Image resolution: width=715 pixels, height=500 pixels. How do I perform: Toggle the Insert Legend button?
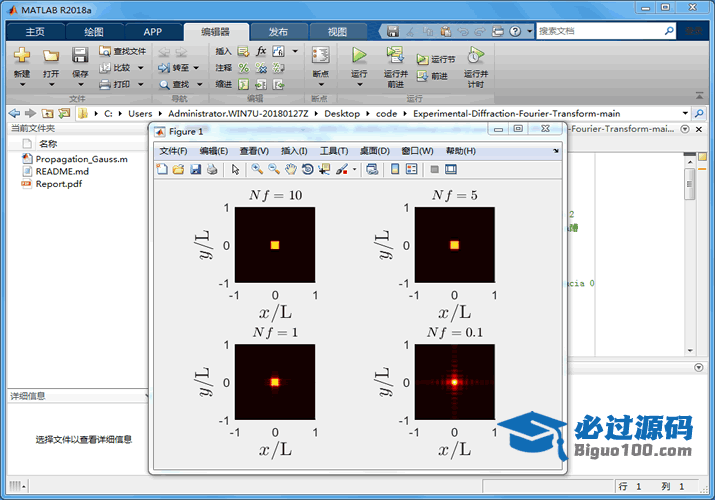(411, 169)
